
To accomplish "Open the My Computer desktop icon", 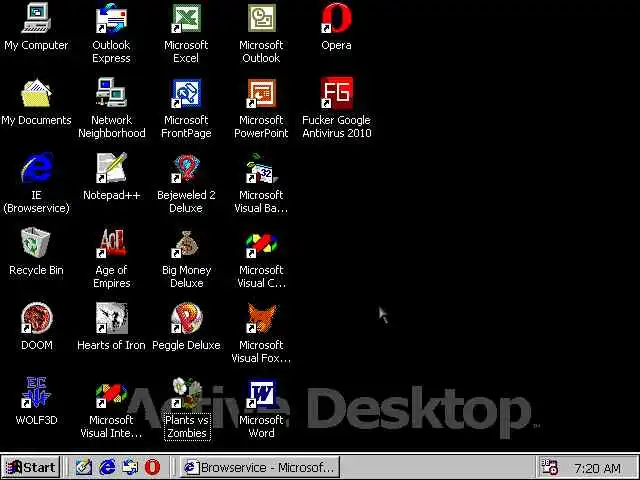I will (36, 18).
